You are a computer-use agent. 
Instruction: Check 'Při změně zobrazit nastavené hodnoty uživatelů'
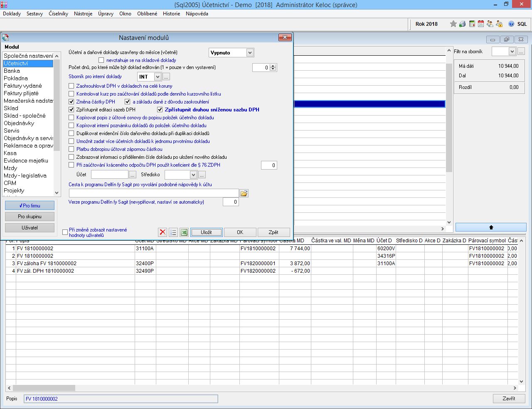(x=65, y=232)
